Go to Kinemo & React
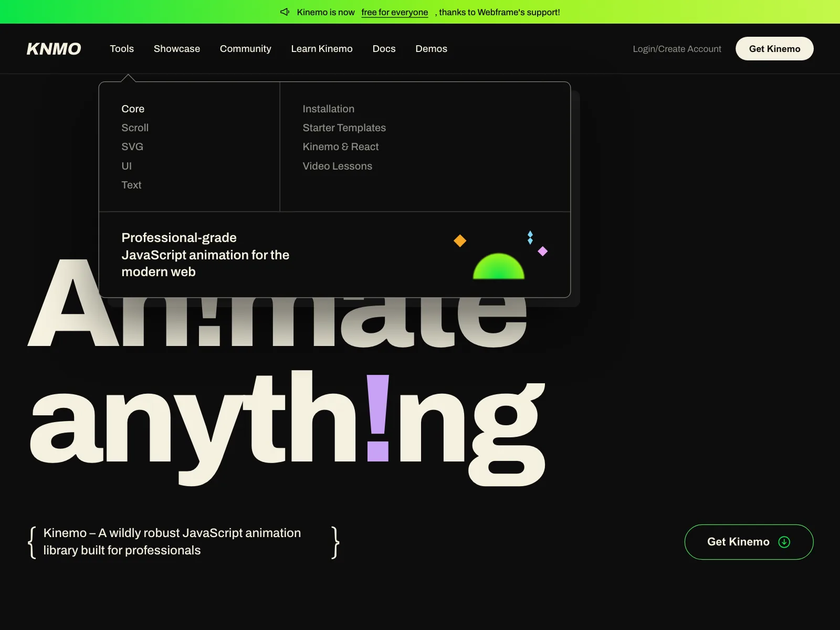 coord(341,146)
